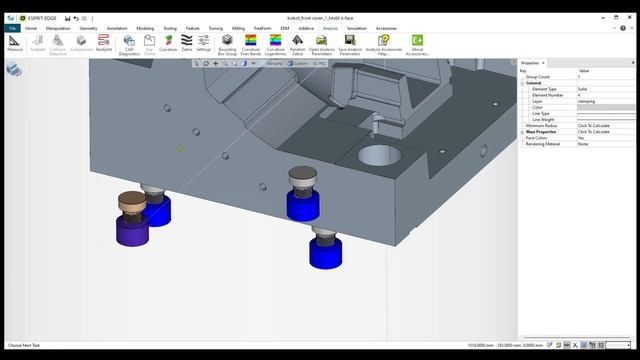Screen dimensions: 640x360
Task: Open the Backplot tool
Action: [x=104, y=43]
